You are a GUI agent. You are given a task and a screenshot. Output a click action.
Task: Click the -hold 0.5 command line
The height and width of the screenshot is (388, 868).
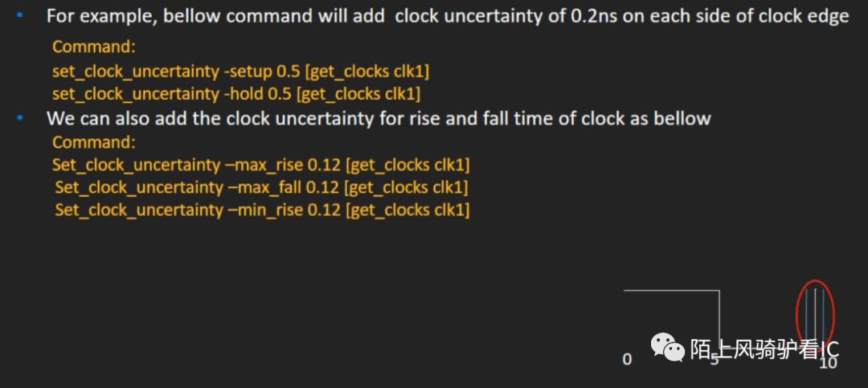click(x=236, y=93)
